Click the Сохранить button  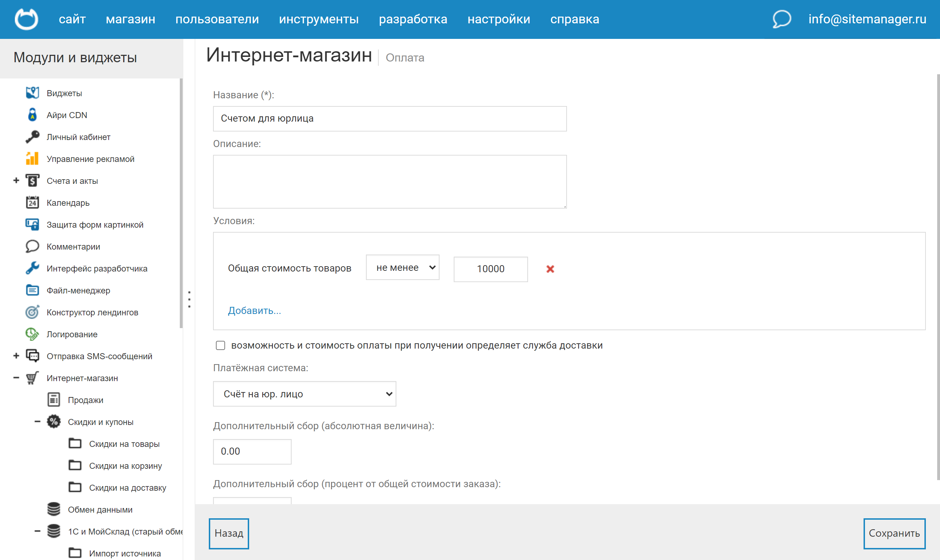click(894, 533)
